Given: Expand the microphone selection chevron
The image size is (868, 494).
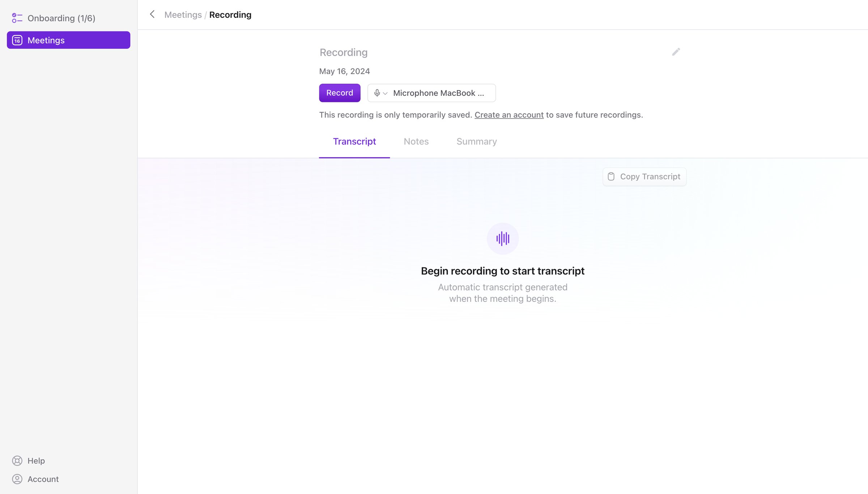Looking at the screenshot, I should [x=385, y=93].
